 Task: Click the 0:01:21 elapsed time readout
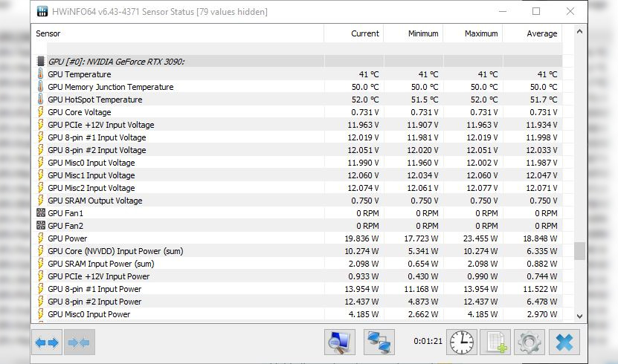(428, 341)
